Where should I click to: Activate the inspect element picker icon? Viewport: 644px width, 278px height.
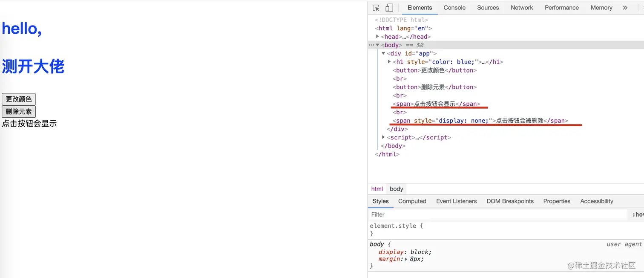[376, 8]
